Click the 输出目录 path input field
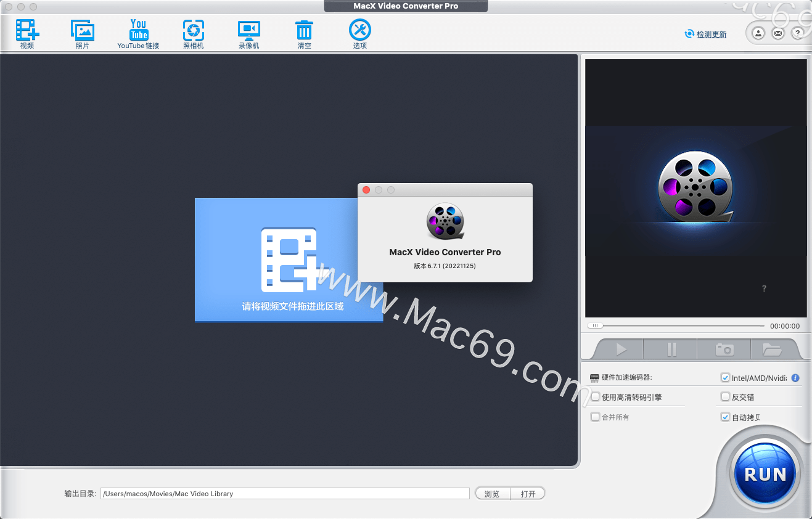The image size is (812, 519). point(285,494)
